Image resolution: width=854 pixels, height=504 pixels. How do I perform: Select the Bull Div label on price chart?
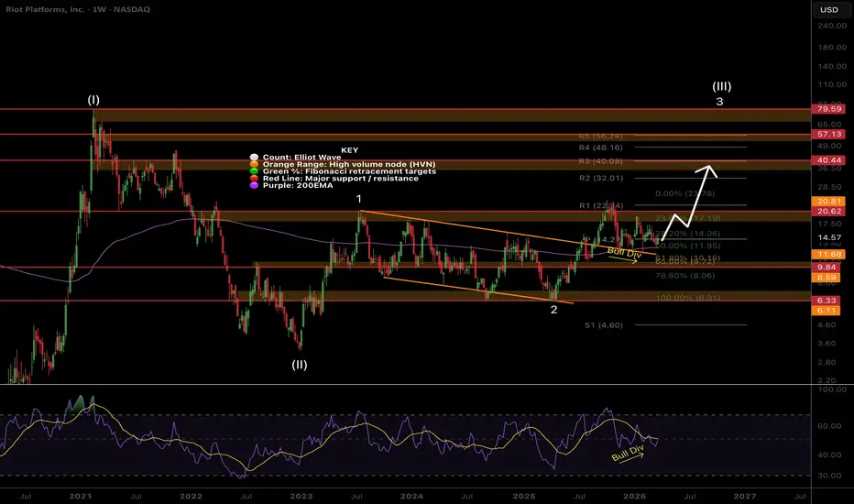pos(624,253)
